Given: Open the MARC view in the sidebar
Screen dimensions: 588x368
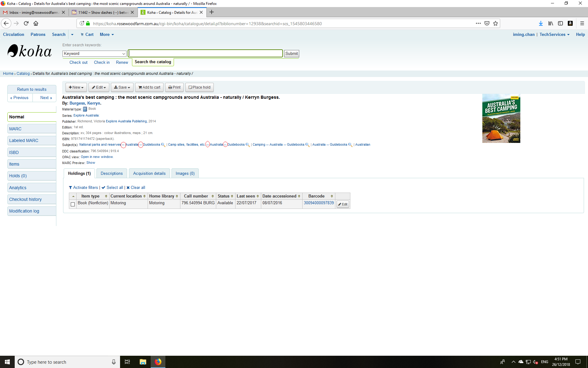Looking at the screenshot, I should [x=15, y=129].
